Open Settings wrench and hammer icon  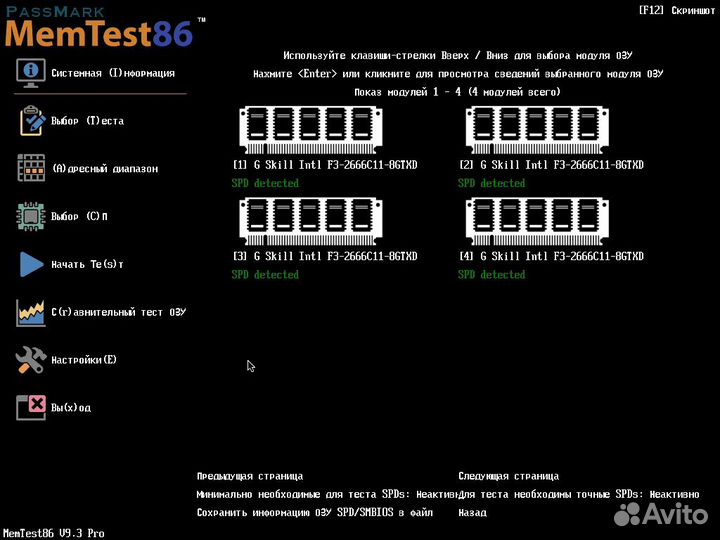click(31, 360)
